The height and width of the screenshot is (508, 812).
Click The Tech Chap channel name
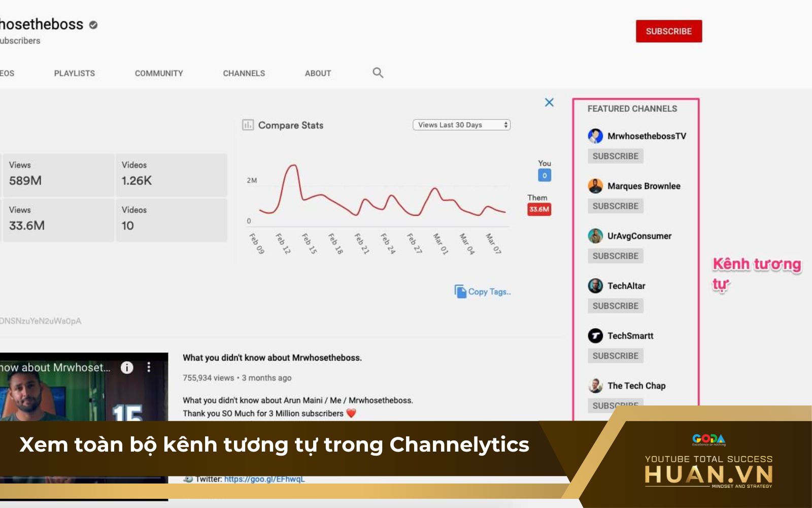636,386
